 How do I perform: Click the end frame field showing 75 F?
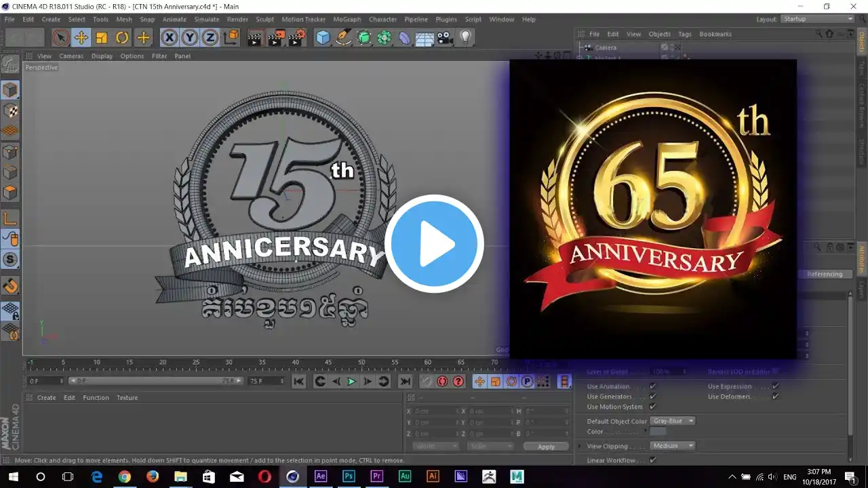pos(267,382)
